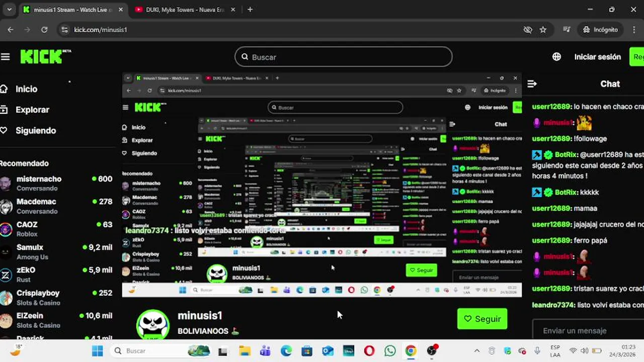Open the language globe icon
The width and height of the screenshot is (644, 362).
(556, 57)
